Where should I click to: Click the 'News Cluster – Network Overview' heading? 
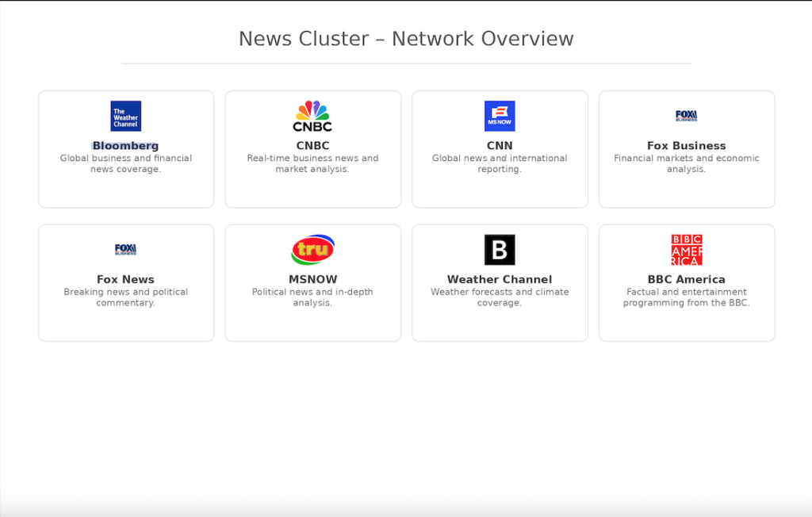tap(406, 39)
